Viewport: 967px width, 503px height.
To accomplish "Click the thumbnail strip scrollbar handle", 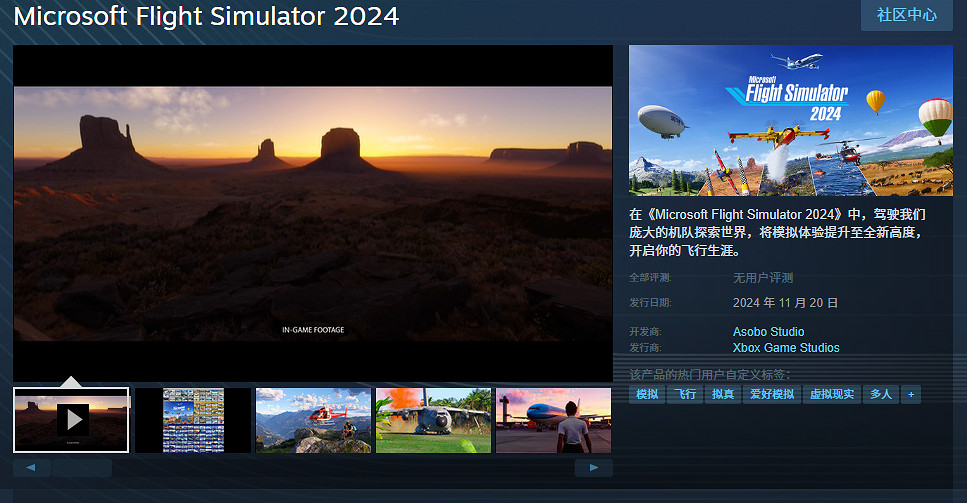I will pos(82,467).
